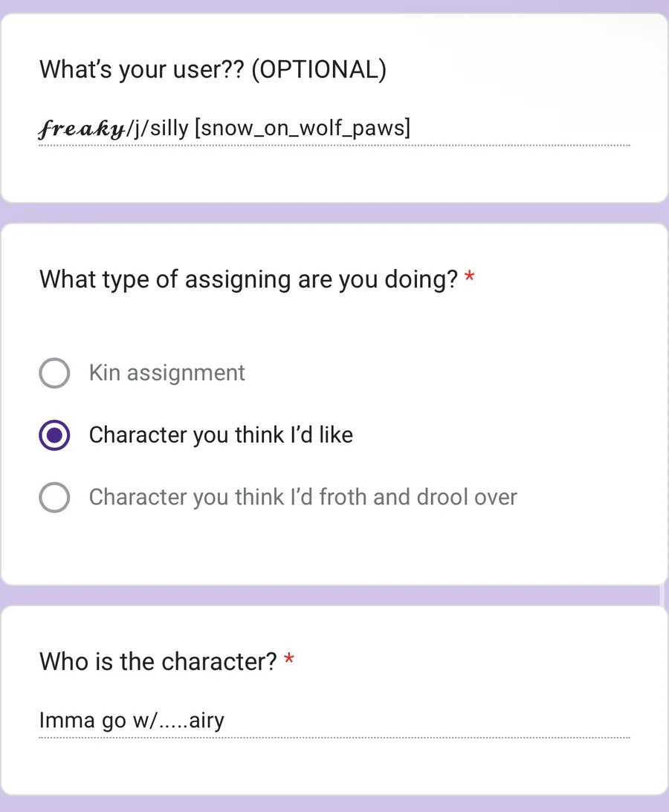
Task: Click the red asterisk beside "Who is the character?"
Action: 289,659
